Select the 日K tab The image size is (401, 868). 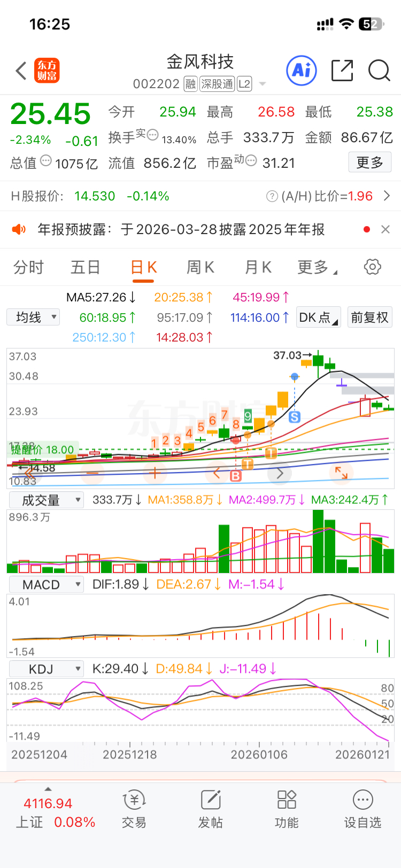click(x=143, y=267)
